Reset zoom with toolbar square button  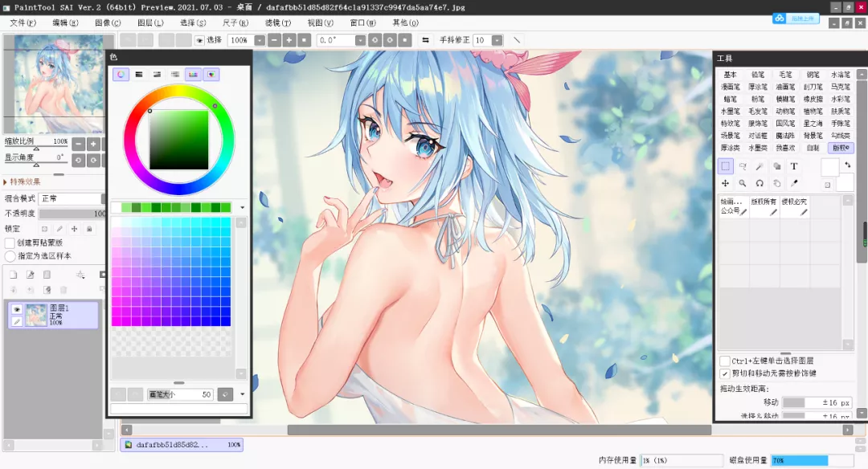pyautogui.click(x=304, y=40)
